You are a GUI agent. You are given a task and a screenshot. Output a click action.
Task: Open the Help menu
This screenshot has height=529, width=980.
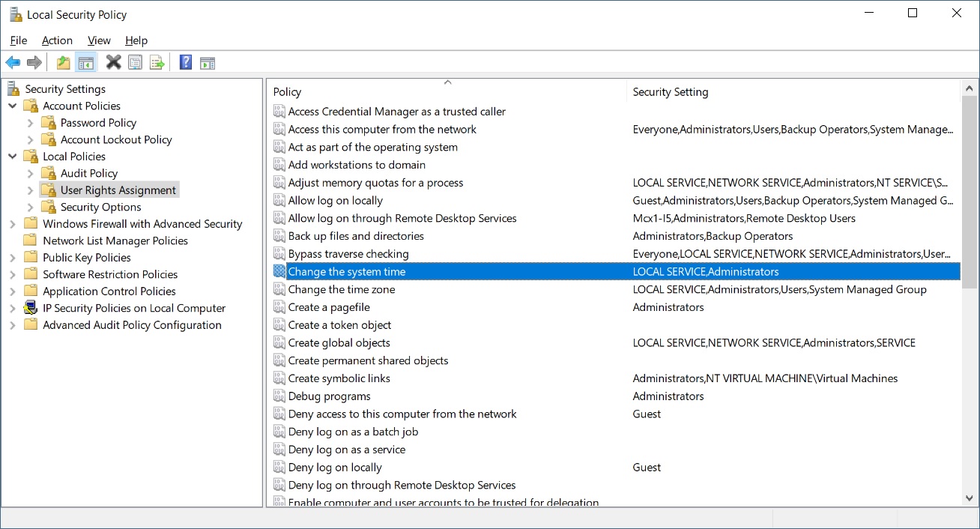(x=136, y=40)
